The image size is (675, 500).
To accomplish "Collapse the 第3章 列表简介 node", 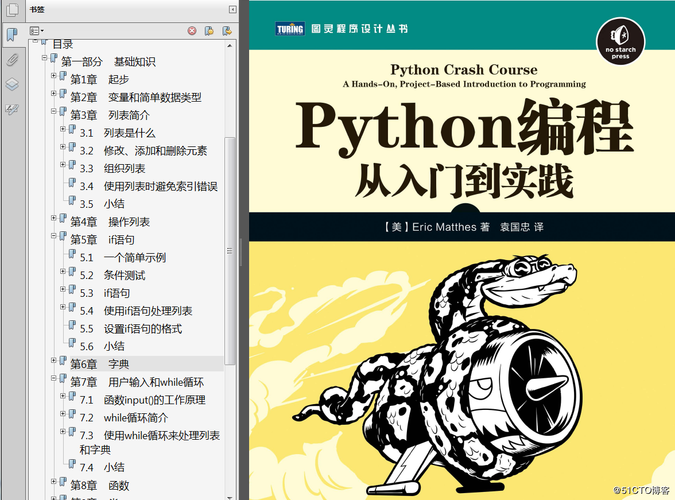I will tap(54, 111).
